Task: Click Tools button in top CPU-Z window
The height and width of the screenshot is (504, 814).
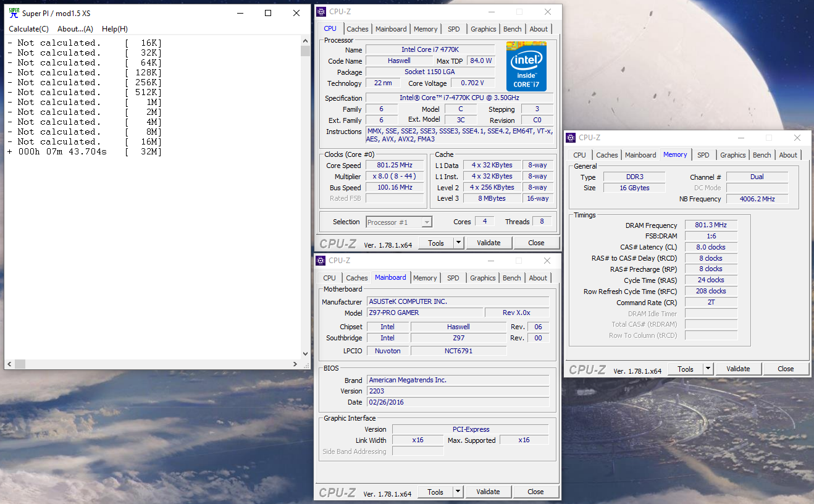Action: click(436, 243)
